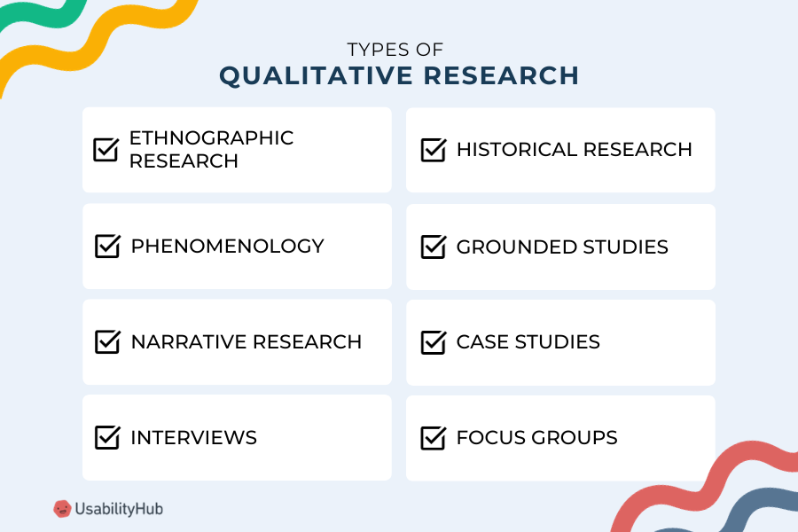
Task: Click the Case Studies label
Action: click(528, 342)
